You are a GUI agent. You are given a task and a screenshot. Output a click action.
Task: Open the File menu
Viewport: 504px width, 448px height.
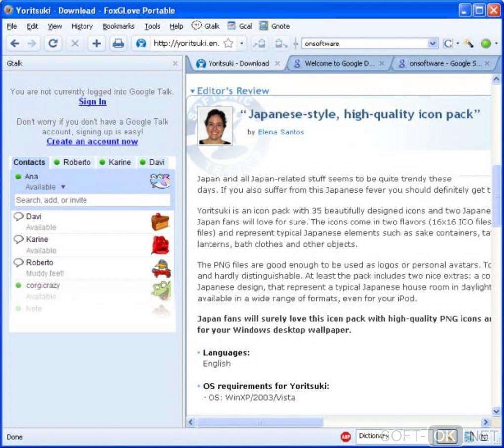click(x=12, y=26)
